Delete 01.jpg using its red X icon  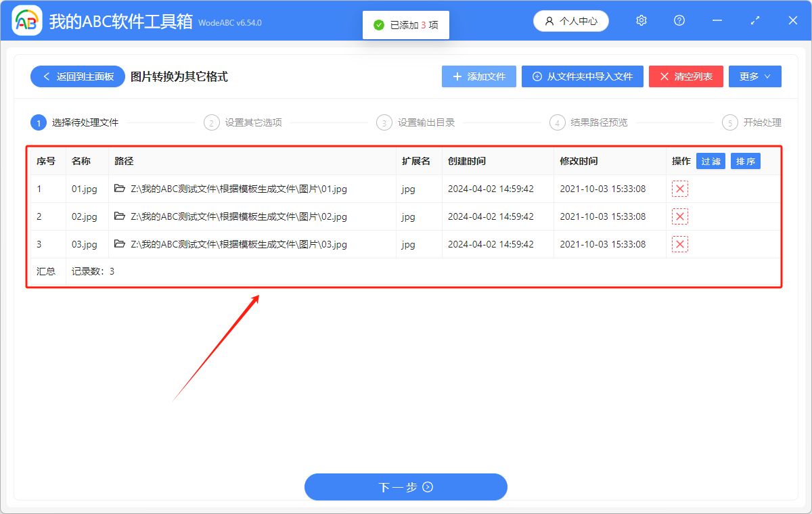coord(679,189)
